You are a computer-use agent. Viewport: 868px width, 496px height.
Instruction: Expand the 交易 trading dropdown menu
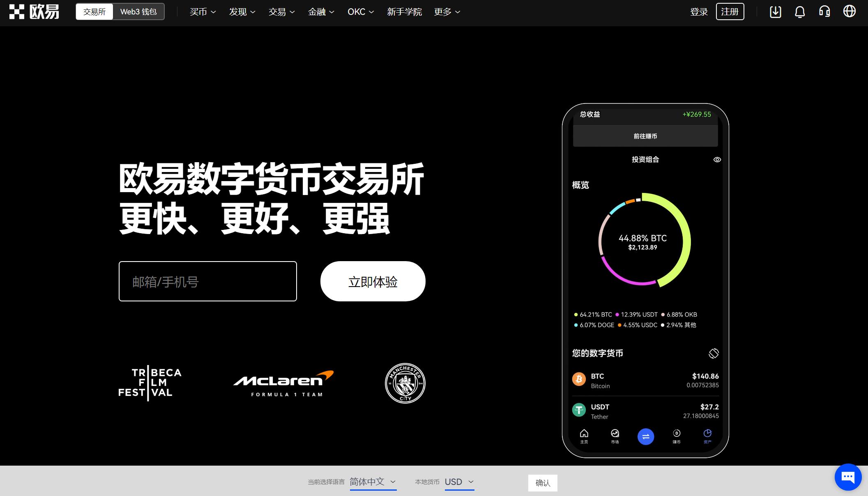tap(281, 12)
